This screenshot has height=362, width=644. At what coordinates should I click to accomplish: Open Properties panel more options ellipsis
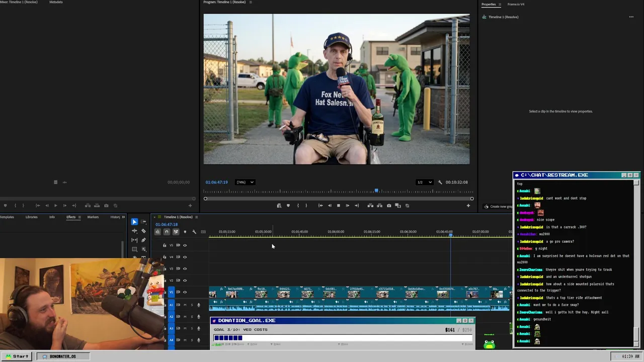coord(631,17)
